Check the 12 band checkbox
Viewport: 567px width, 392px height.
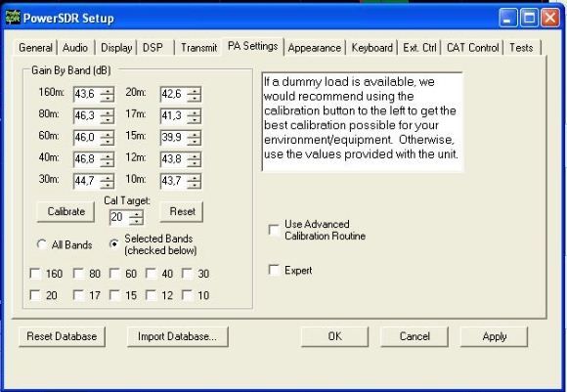click(151, 295)
